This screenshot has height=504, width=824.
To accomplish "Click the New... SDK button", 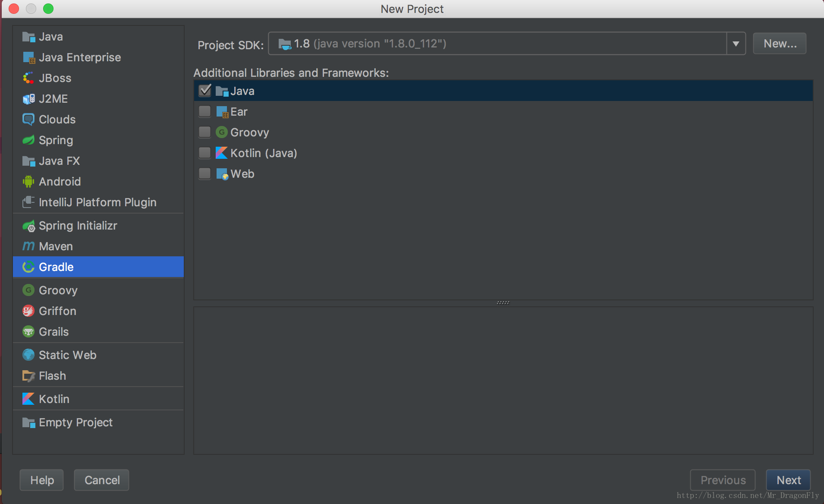I will tap(780, 44).
